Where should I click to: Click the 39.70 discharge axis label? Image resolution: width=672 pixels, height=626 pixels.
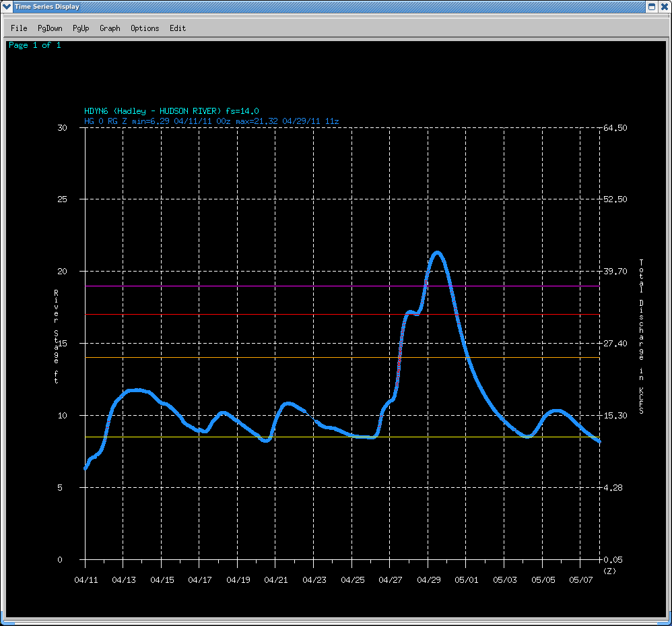(x=615, y=271)
